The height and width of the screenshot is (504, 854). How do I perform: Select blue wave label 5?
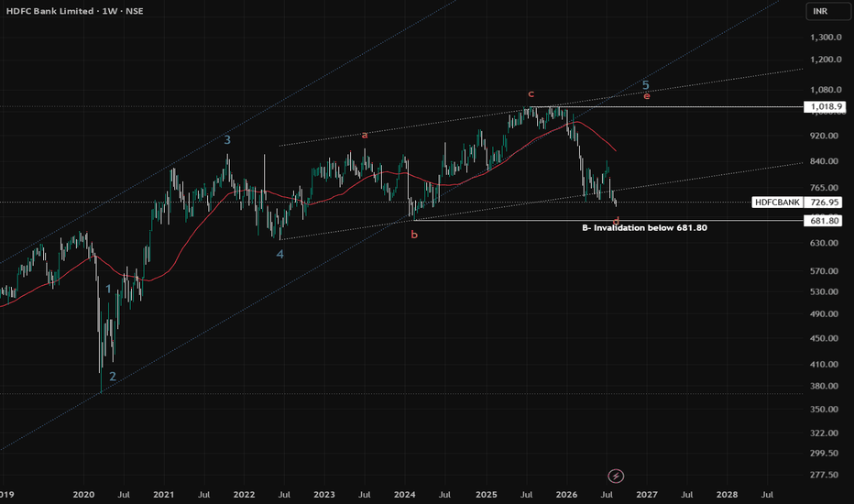tap(645, 85)
